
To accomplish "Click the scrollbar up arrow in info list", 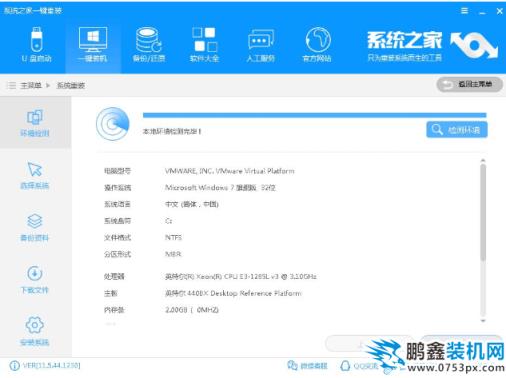I will click(483, 161).
